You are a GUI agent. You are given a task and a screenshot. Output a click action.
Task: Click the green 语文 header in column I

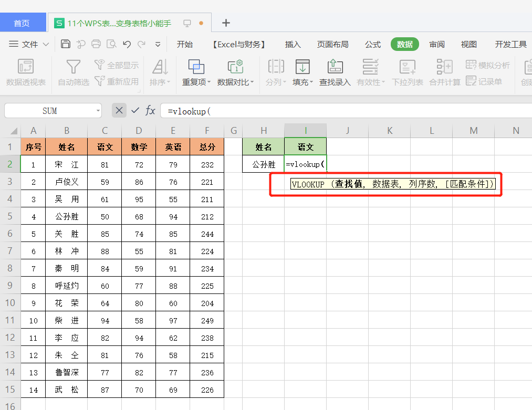click(305, 147)
